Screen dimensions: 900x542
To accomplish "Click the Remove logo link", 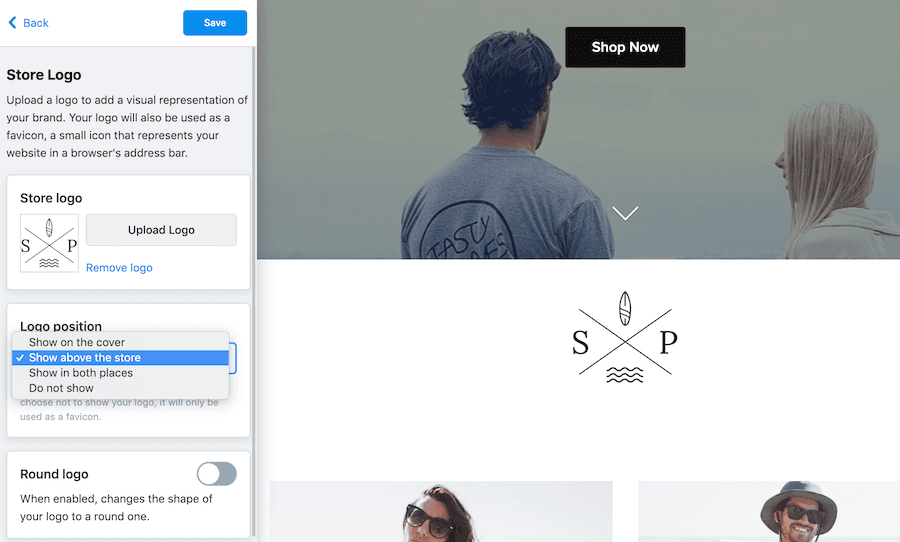I will [119, 268].
